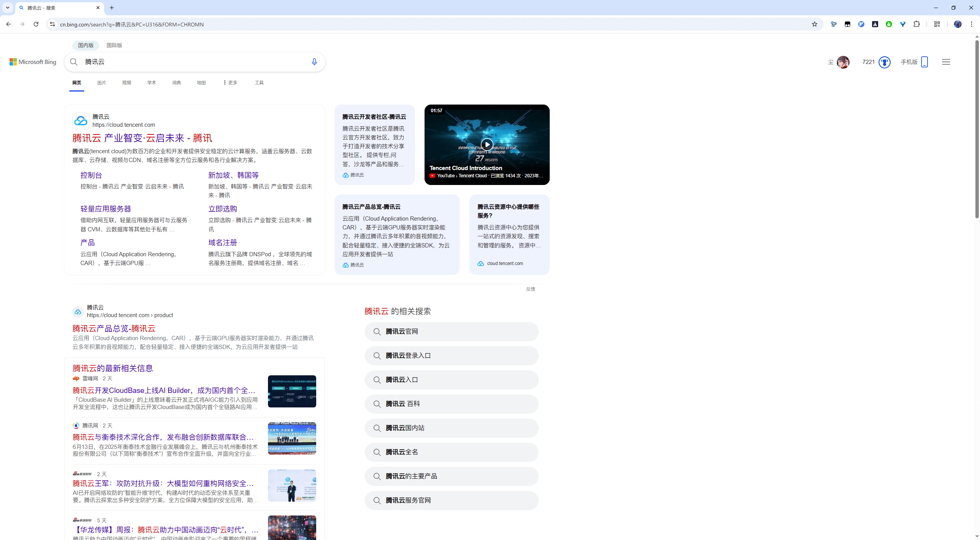The height and width of the screenshot is (540, 980).
Task: Start voice search with microphone icon
Action: (x=314, y=62)
